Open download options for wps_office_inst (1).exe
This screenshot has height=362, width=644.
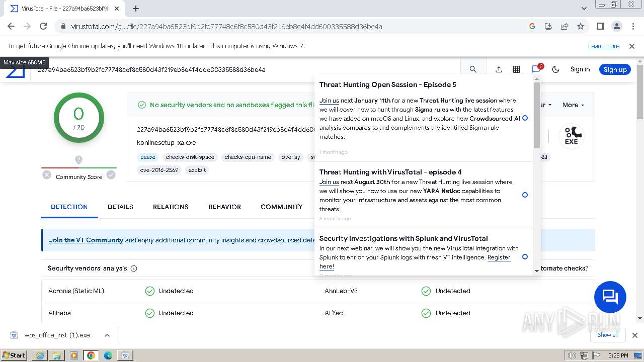click(x=107, y=335)
